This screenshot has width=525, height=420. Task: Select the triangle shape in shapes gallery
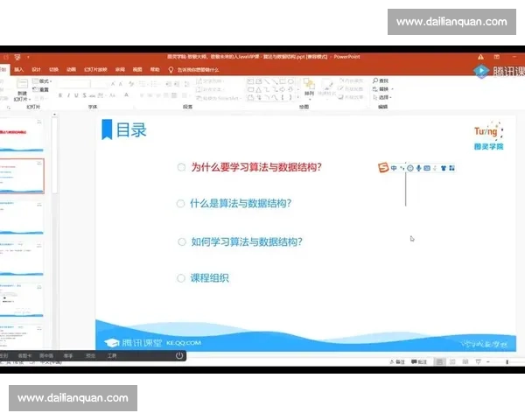pyautogui.click(x=258, y=90)
